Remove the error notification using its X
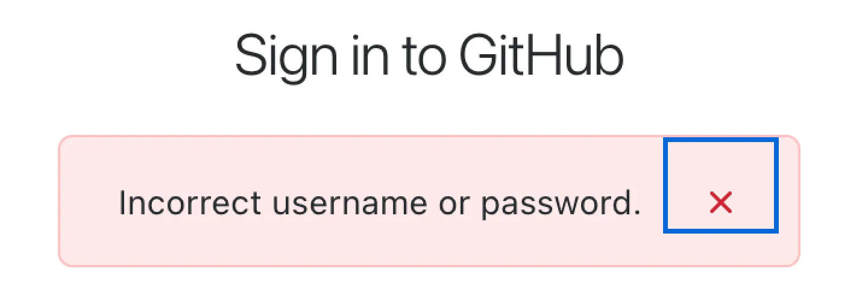 721,185
